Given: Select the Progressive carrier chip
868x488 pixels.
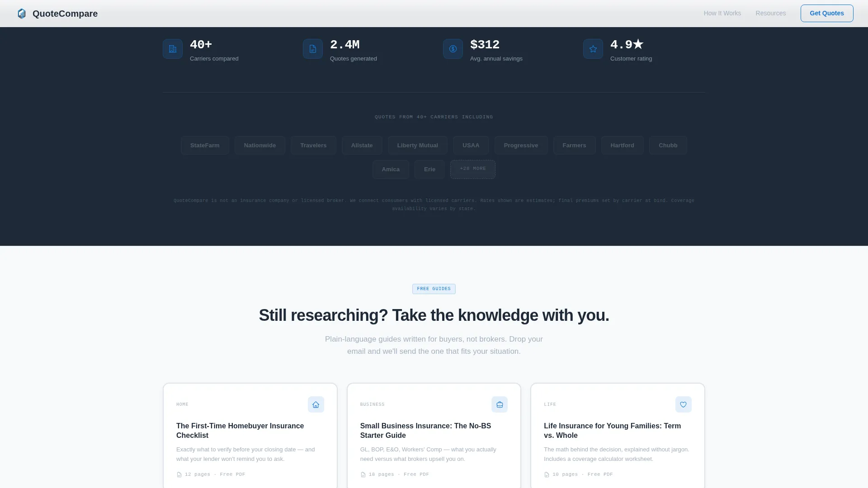Looking at the screenshot, I should pos(521,145).
